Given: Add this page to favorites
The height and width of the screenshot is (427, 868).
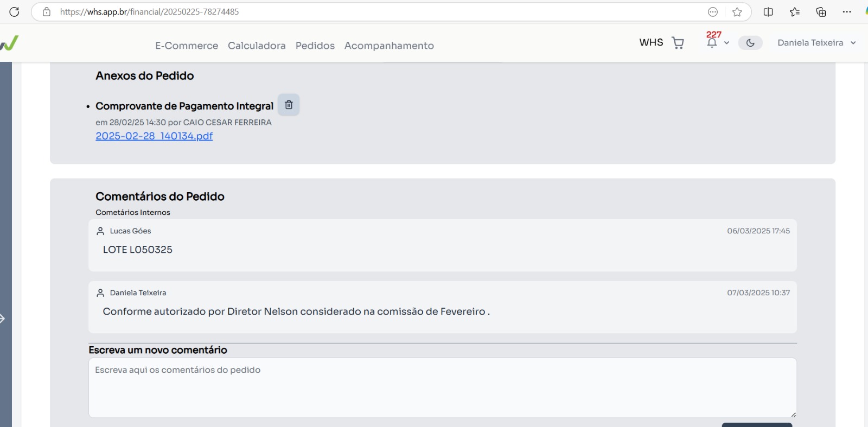Looking at the screenshot, I should 737,12.
